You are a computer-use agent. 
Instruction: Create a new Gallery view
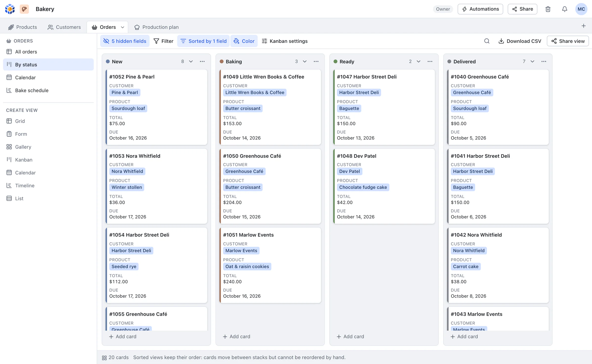coord(48,147)
